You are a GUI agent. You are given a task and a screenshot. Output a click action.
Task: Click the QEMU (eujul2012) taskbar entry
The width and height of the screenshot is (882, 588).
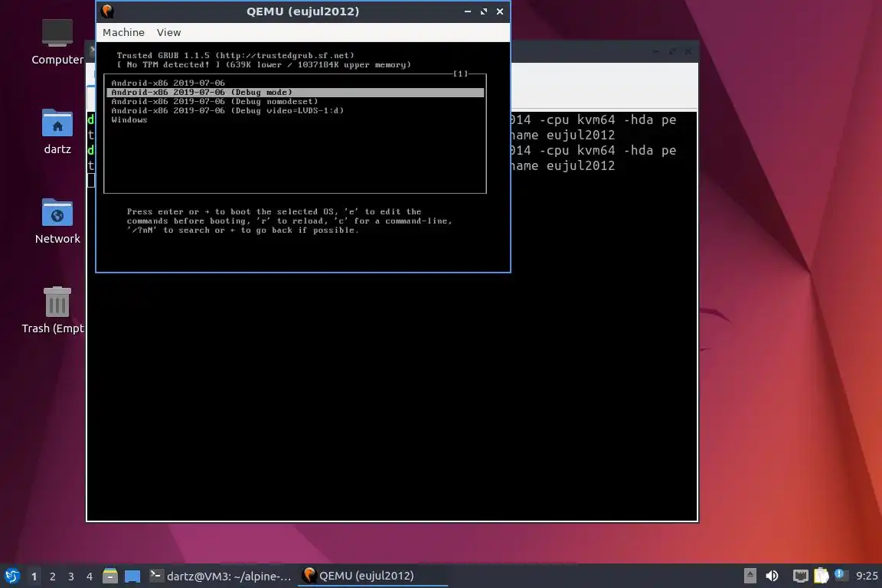[372, 576]
